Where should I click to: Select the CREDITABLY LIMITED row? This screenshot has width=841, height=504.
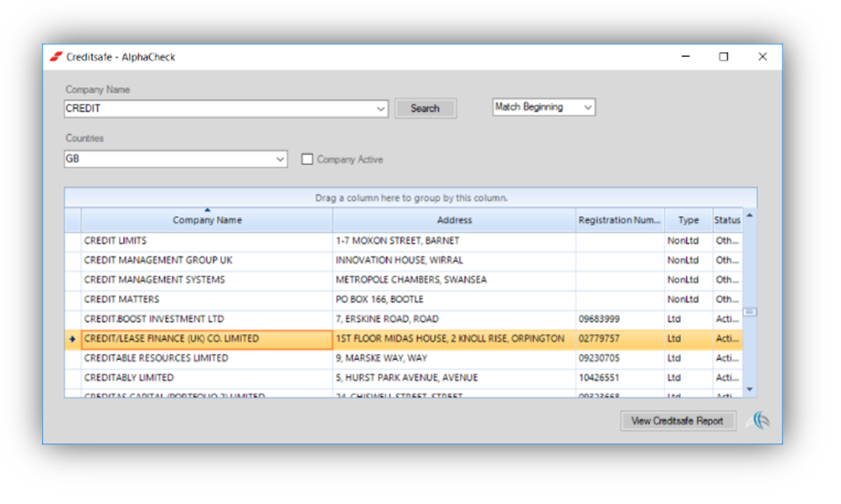[x=404, y=378]
